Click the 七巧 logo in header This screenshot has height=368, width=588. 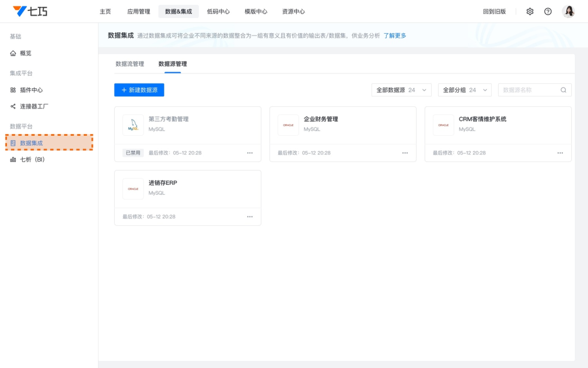pos(30,11)
